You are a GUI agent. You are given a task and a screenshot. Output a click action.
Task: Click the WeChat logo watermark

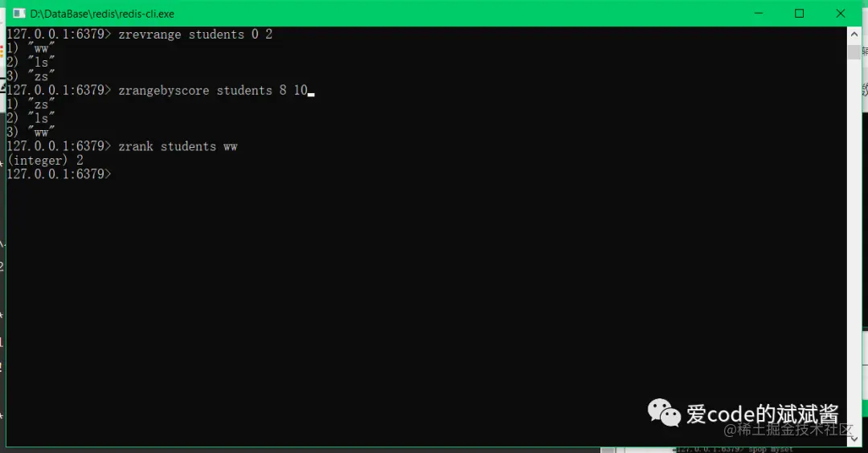[664, 413]
